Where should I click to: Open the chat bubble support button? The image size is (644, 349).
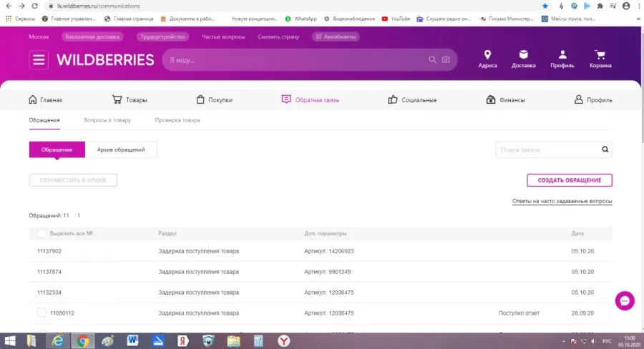(625, 301)
